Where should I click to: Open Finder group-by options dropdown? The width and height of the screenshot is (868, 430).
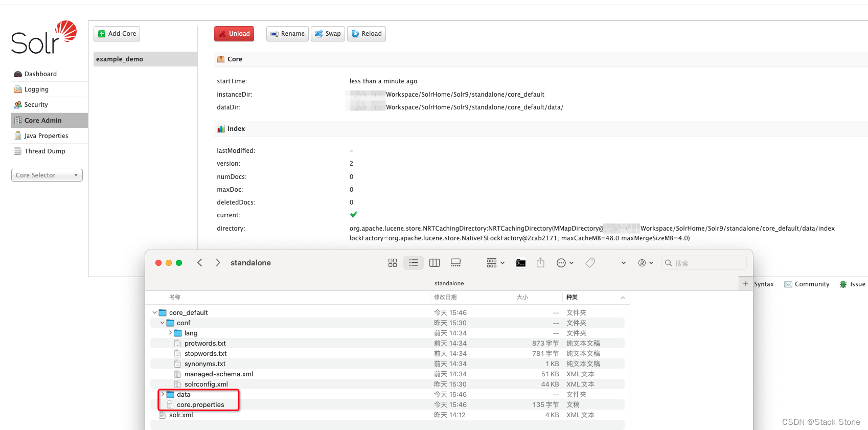[495, 263]
